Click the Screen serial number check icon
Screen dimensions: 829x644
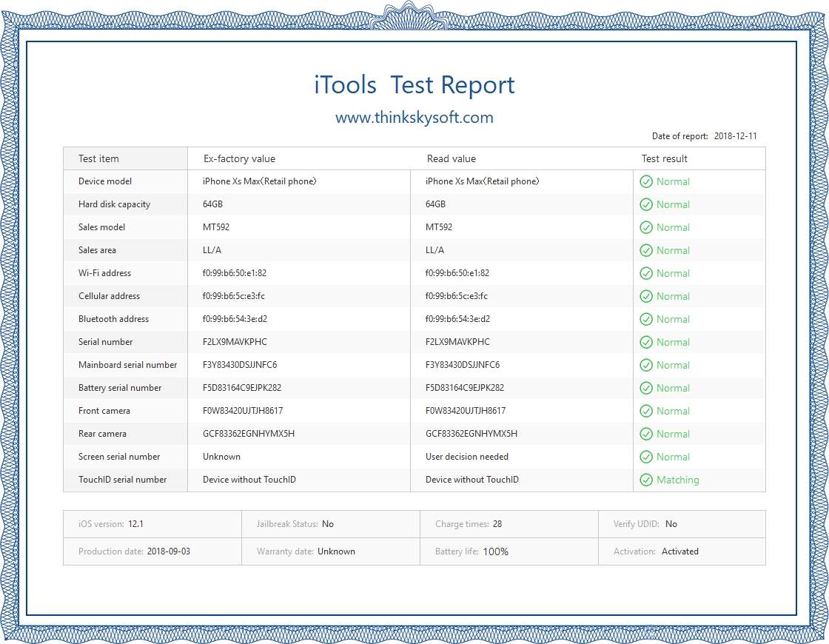tap(646, 457)
